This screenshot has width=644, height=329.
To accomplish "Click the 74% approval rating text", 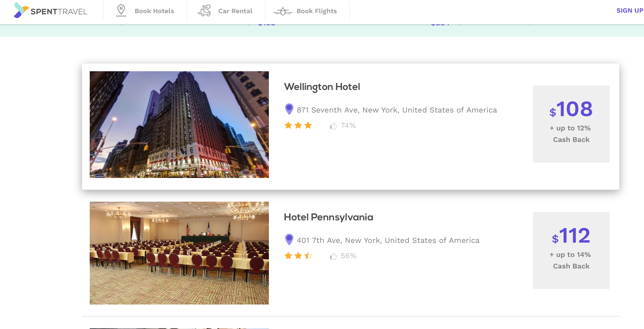I will 348,125.
